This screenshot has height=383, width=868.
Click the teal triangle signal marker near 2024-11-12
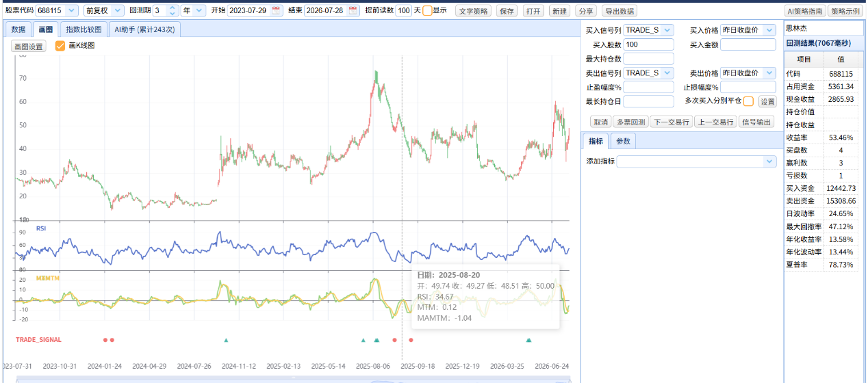(226, 340)
